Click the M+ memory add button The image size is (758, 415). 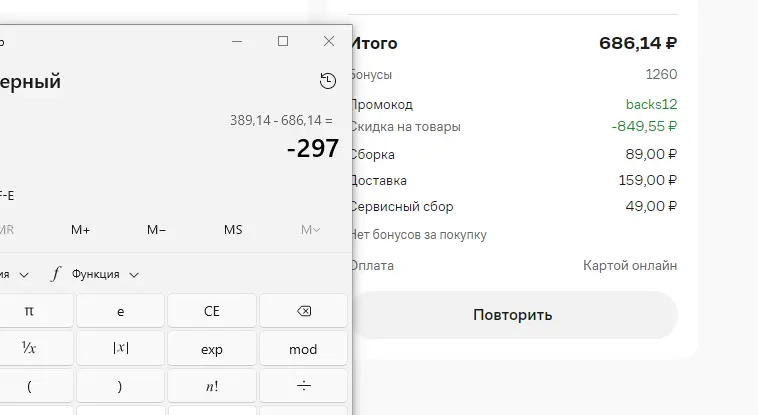coord(81,230)
